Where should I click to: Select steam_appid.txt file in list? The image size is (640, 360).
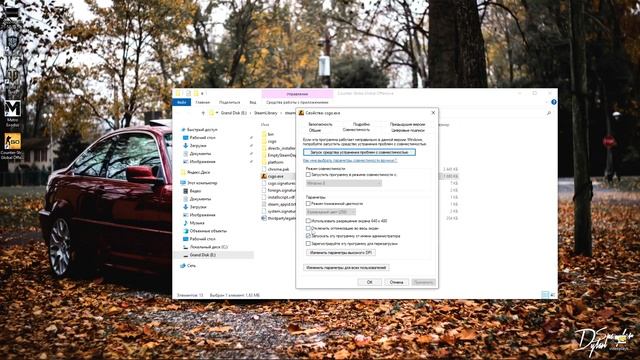(278, 204)
